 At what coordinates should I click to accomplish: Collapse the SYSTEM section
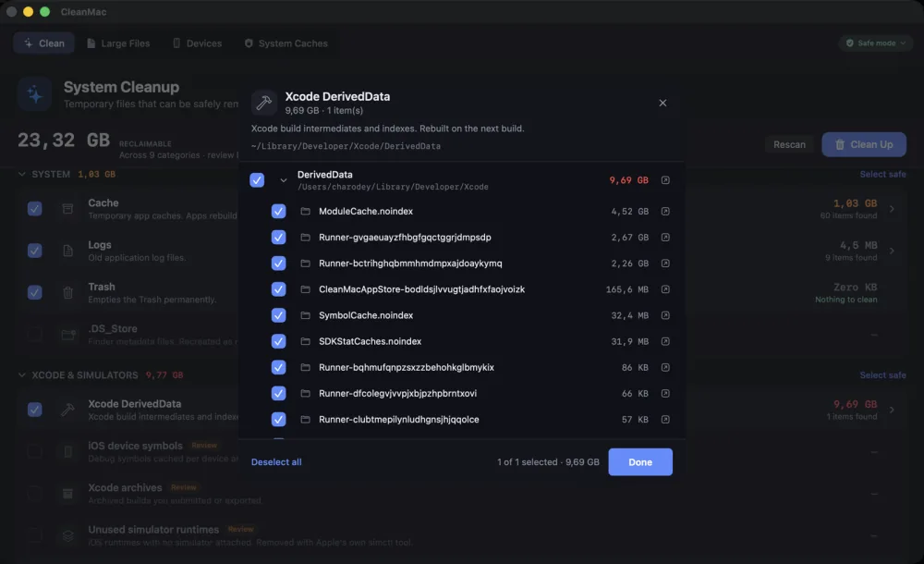(22, 174)
